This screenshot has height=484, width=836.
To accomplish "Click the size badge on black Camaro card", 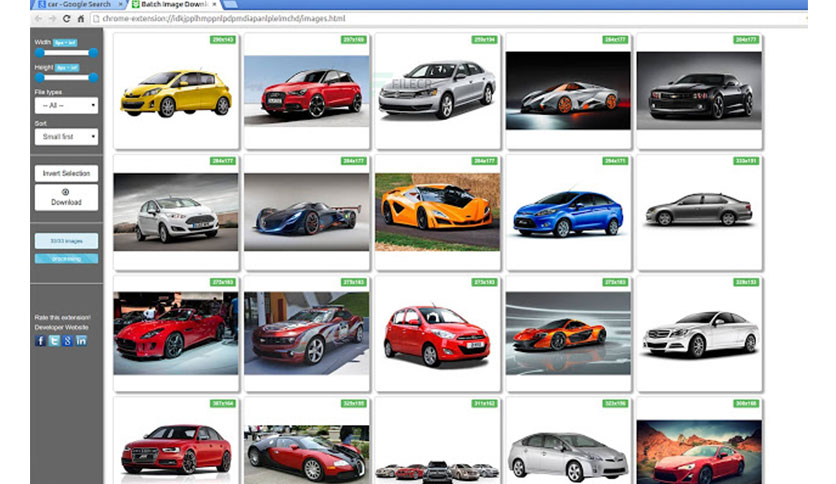I will pos(746,39).
